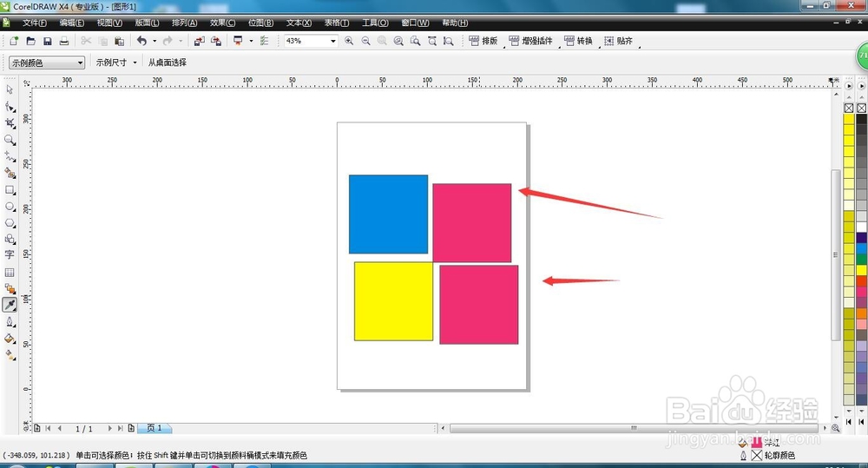The height and width of the screenshot is (468, 868).
Task: Select the Ellipse tool
Action: click(x=10, y=207)
